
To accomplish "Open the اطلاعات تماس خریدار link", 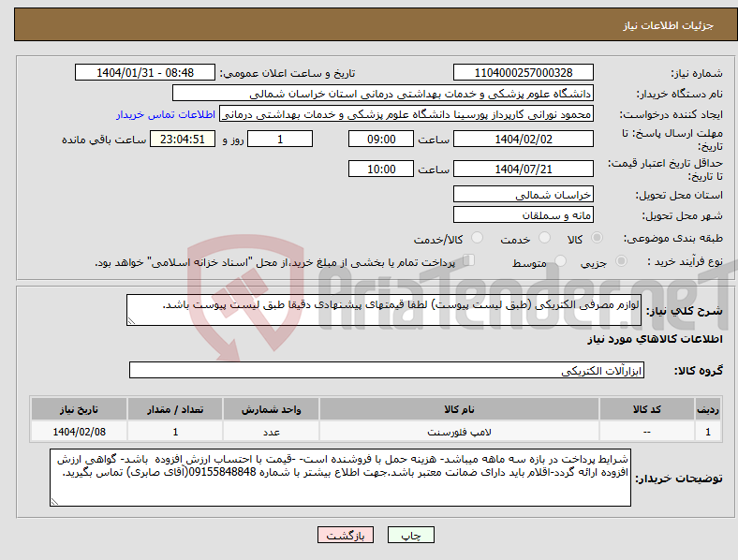I will pos(166,114).
